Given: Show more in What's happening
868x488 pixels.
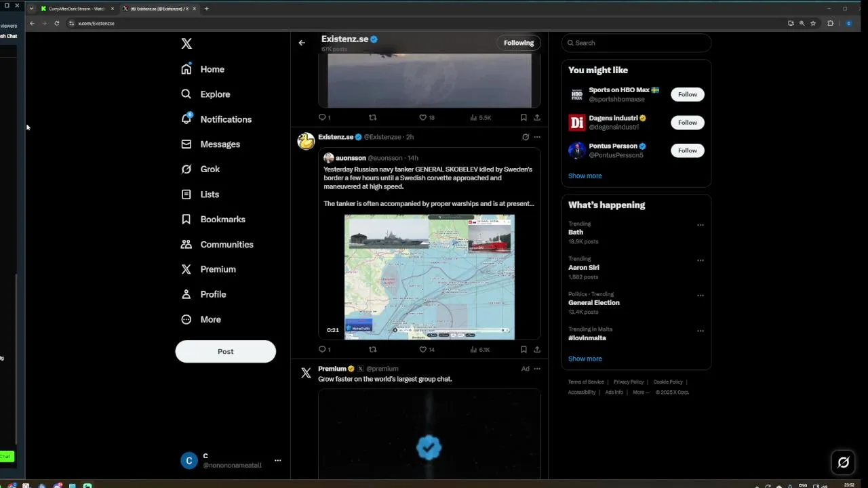Looking at the screenshot, I should (585, 359).
